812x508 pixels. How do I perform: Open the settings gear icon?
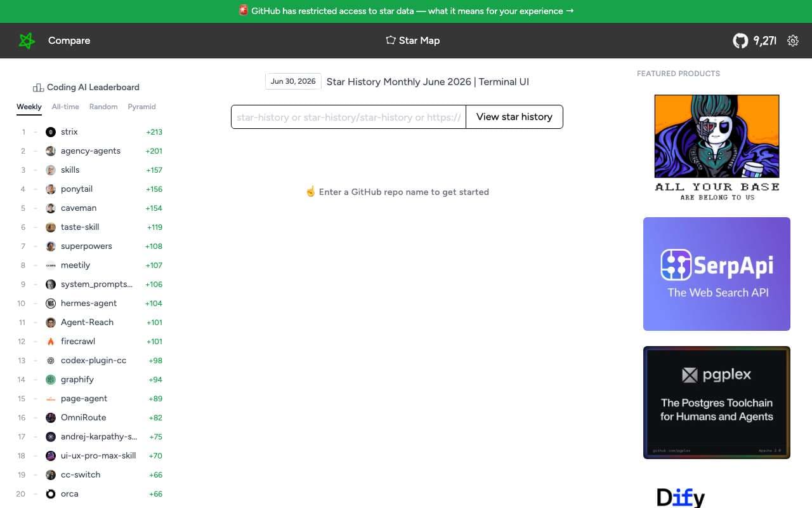[x=792, y=41]
